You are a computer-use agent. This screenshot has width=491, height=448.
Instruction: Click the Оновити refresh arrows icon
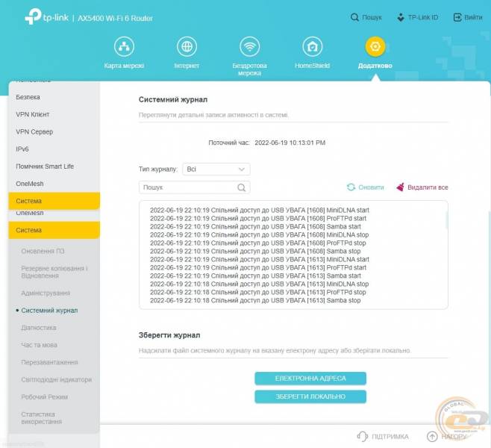pyautogui.click(x=351, y=187)
